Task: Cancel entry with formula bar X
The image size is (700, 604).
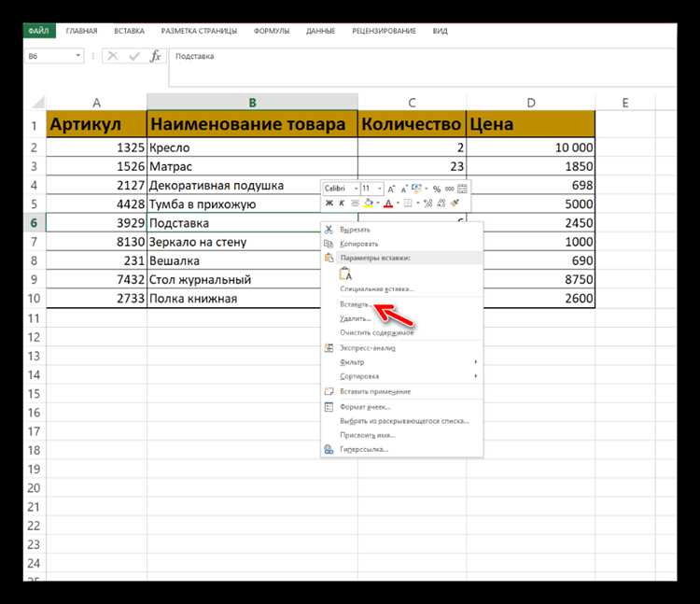Action: point(113,56)
